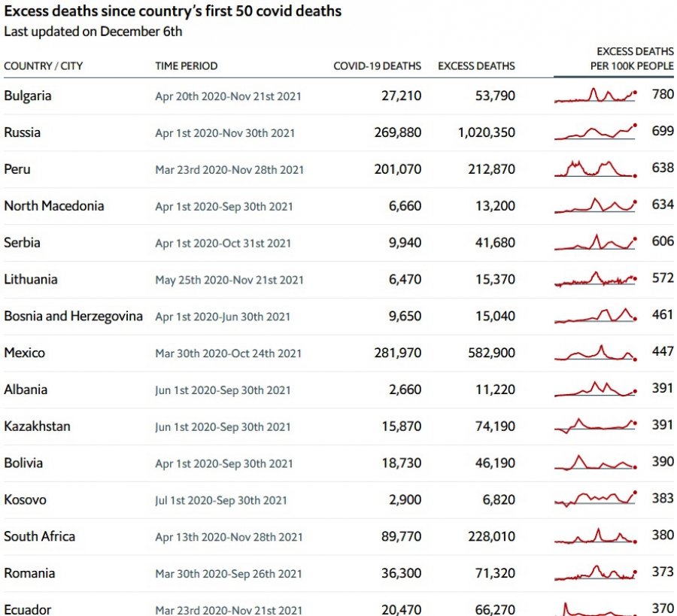677x616 pixels.
Task: Open Bulgaria's excess deaths sparkline chart
Action: click(596, 96)
